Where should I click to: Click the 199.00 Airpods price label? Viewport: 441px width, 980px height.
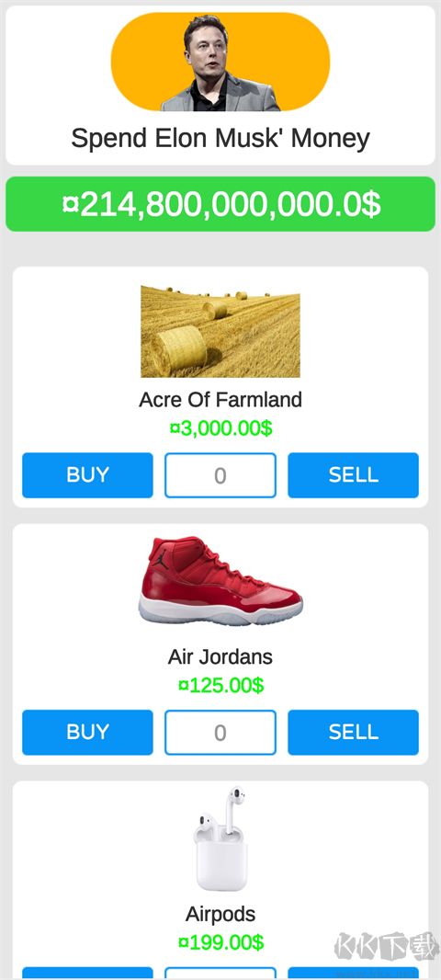[220, 942]
